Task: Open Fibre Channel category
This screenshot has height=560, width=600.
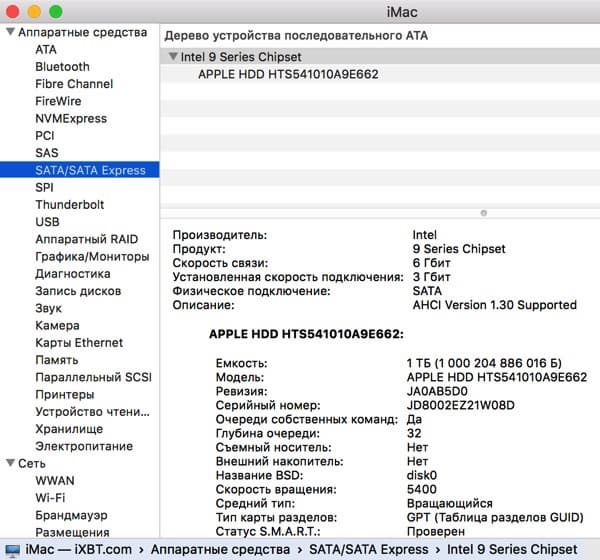Action: click(x=74, y=84)
